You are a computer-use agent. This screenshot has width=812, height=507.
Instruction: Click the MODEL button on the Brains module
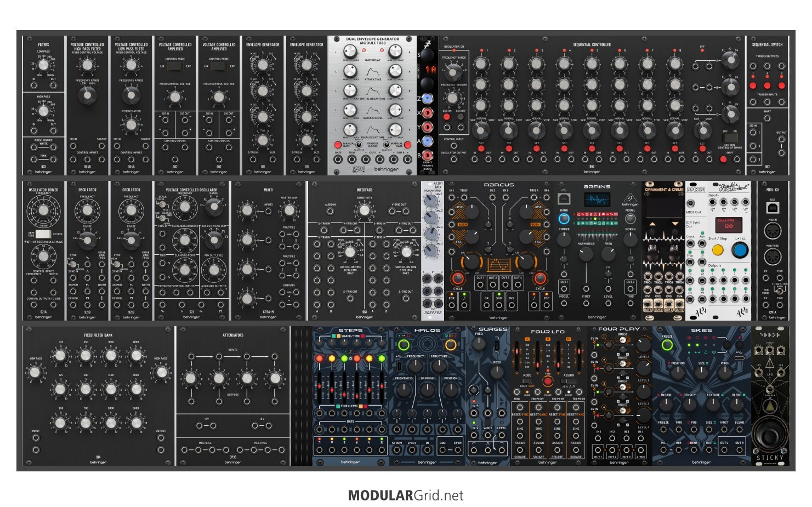[630, 218]
